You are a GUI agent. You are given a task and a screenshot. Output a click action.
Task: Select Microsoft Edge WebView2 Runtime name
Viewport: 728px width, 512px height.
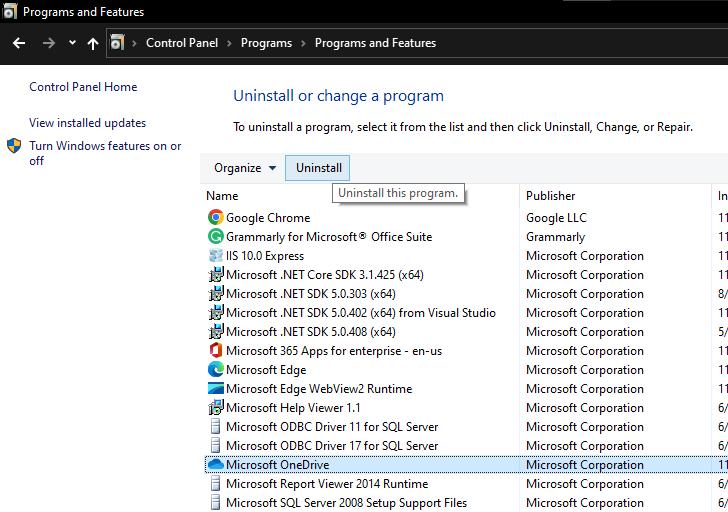(319, 389)
